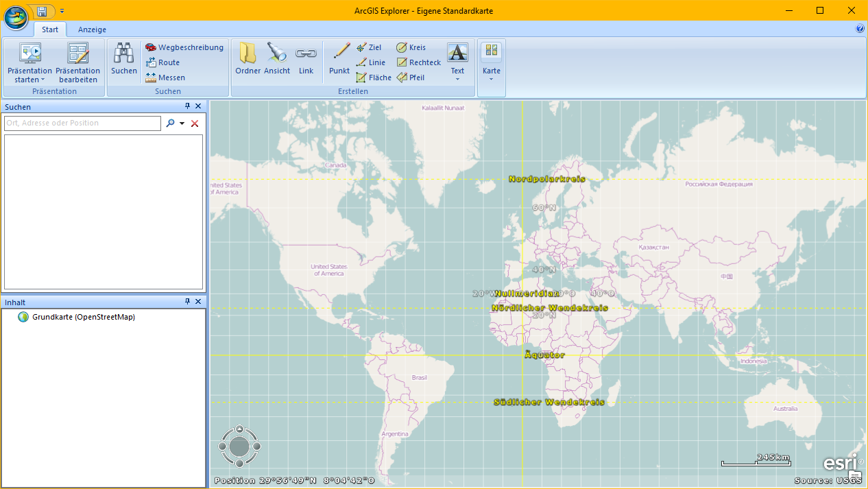Image resolution: width=868 pixels, height=489 pixels.
Task: Clear search with the red X
Action: click(195, 123)
